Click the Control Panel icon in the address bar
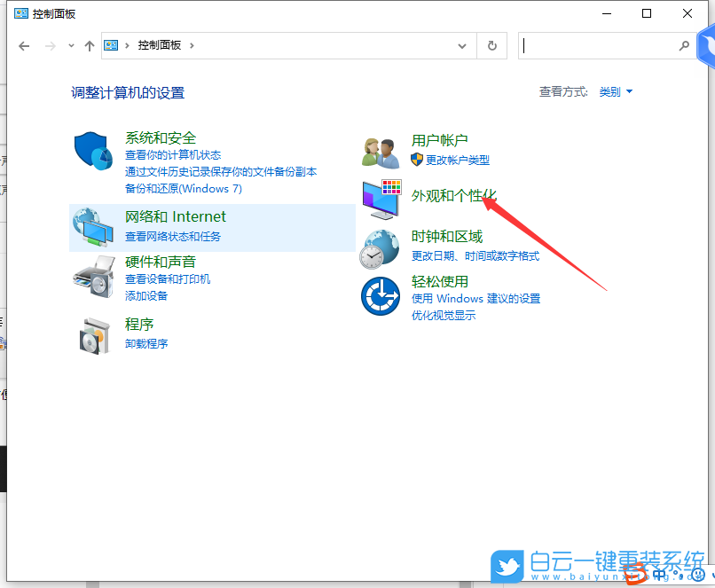Viewport: 715px width, 588px height. pyautogui.click(x=110, y=44)
